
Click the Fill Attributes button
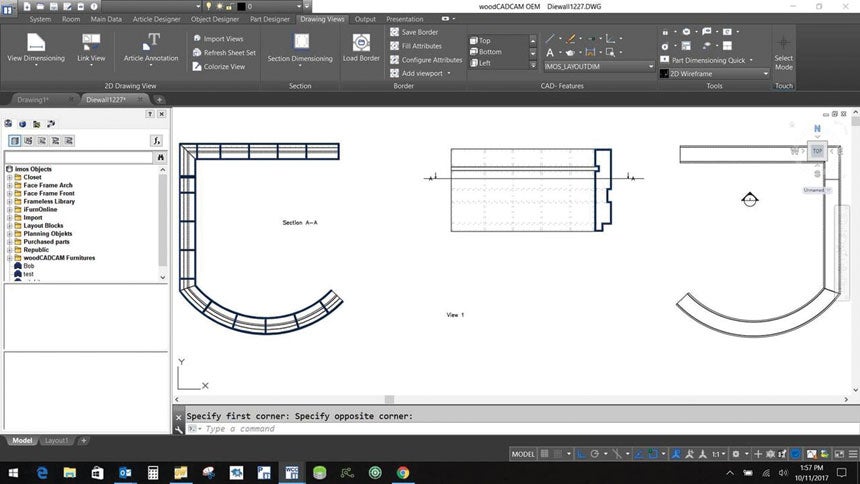click(x=416, y=46)
